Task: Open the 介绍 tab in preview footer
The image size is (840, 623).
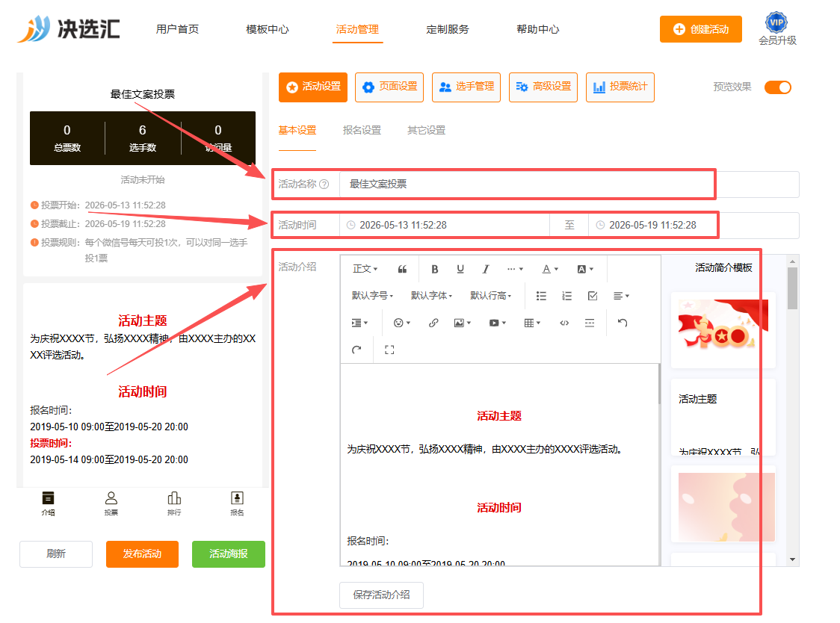Action: click(x=49, y=503)
